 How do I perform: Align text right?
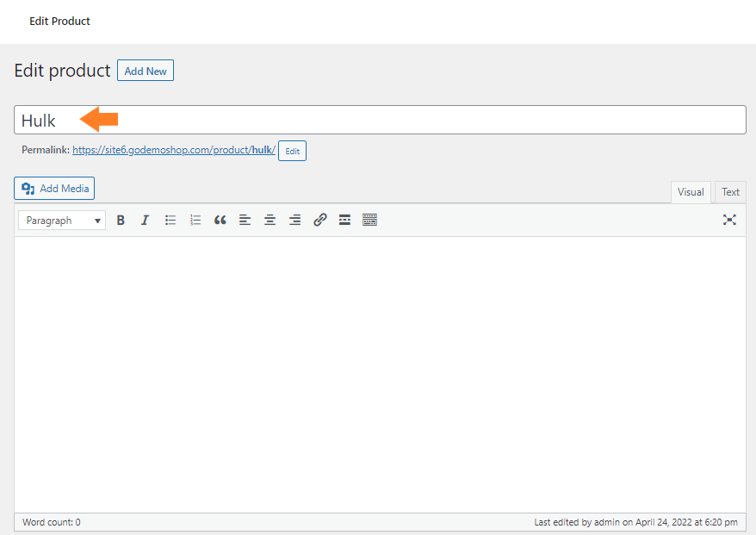(x=295, y=220)
